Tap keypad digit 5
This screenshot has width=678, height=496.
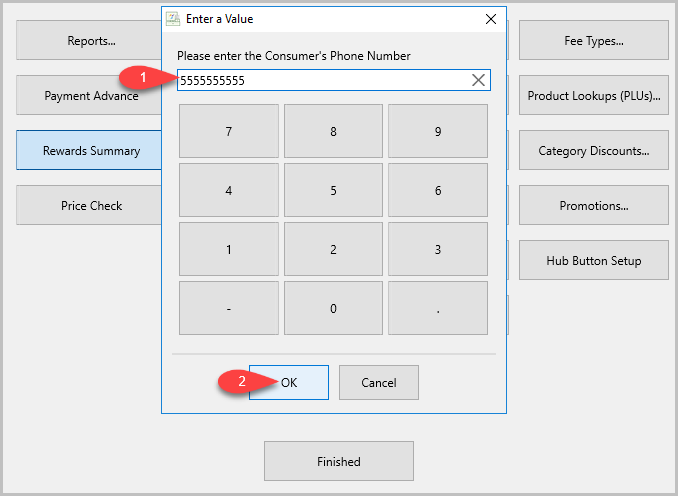coord(333,190)
